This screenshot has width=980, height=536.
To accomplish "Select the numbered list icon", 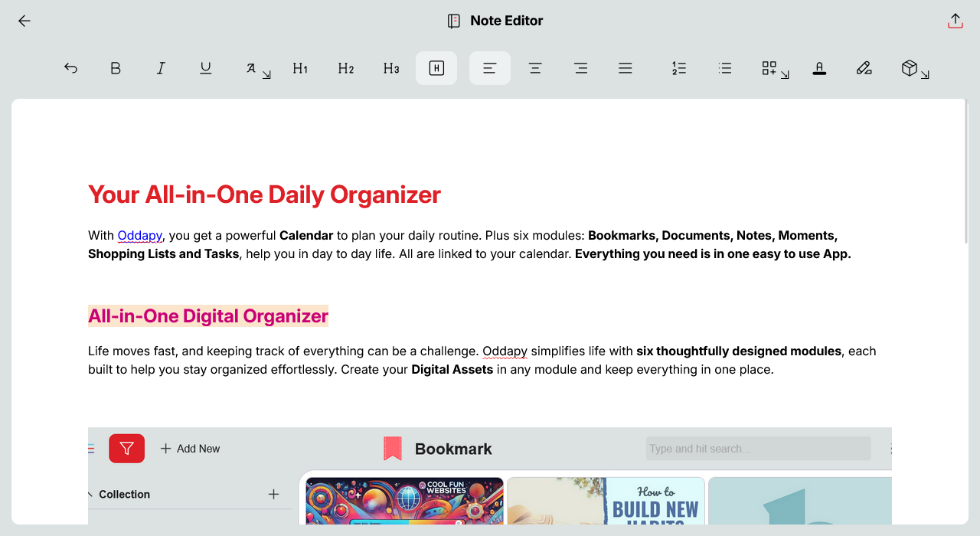I will [x=678, y=68].
